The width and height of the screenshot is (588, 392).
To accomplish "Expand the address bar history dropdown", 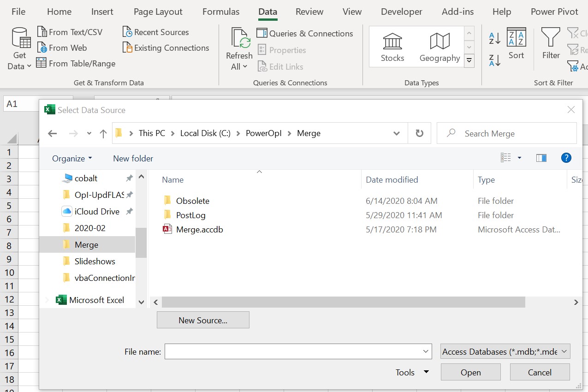I will (397, 133).
